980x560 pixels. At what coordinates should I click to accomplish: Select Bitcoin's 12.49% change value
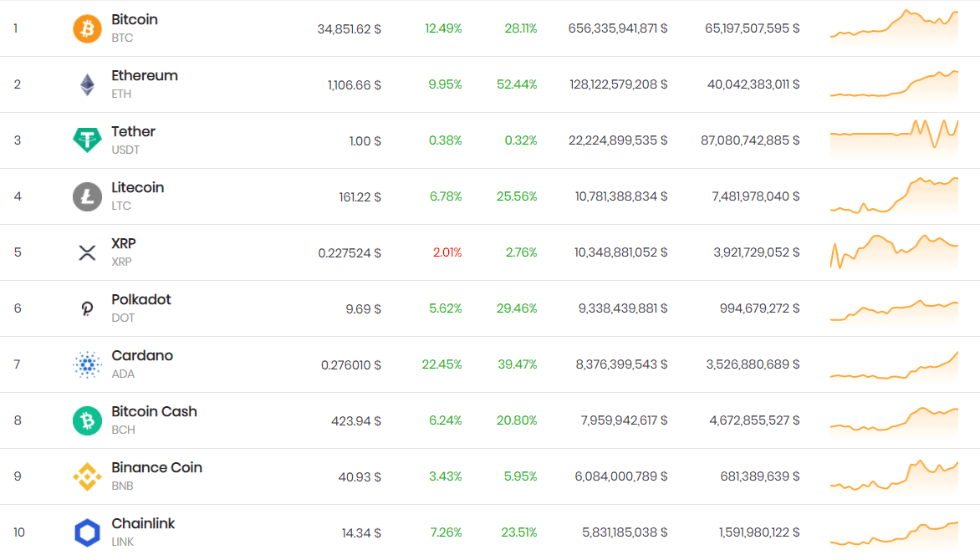point(443,28)
